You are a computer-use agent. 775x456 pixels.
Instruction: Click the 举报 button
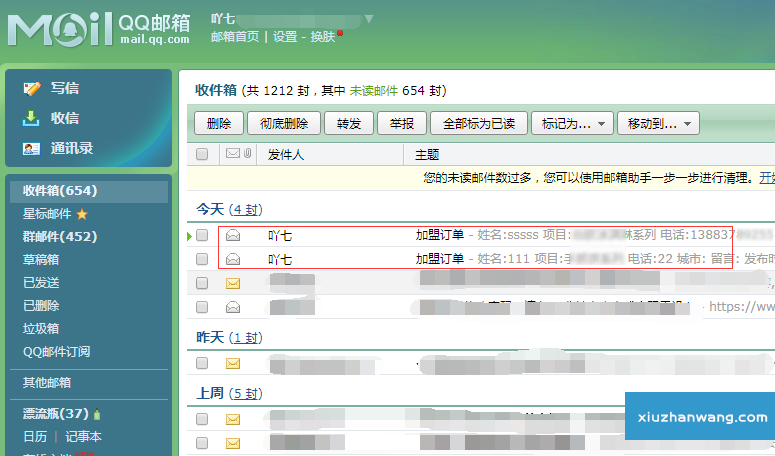click(x=402, y=124)
